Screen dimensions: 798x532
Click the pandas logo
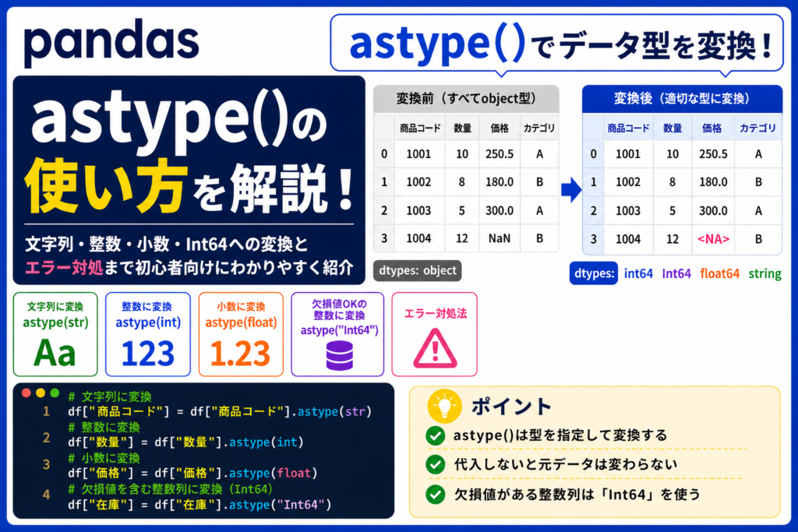[111, 42]
